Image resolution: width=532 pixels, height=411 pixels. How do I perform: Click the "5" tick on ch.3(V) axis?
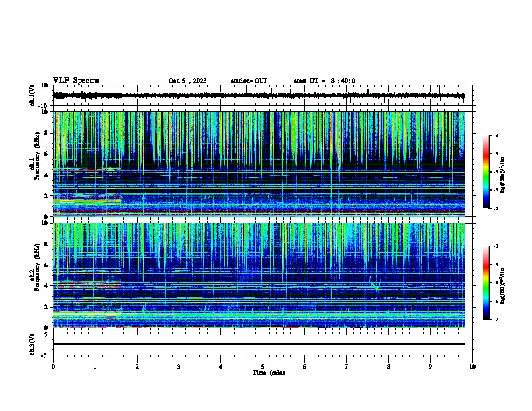pos(46,334)
